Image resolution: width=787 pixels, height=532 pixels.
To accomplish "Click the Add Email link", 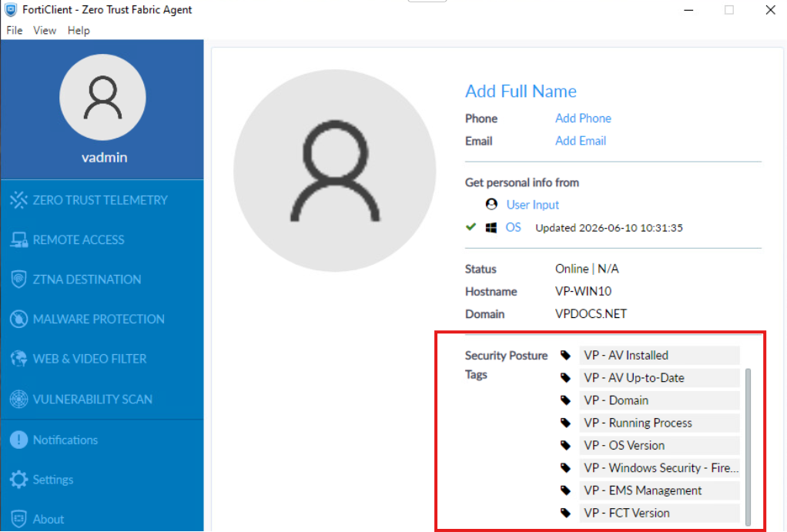I will 580,141.
